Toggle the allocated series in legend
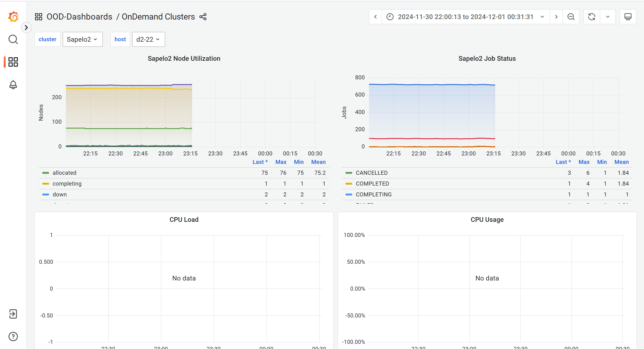Screen dimensions: 644x349 click(x=64, y=173)
